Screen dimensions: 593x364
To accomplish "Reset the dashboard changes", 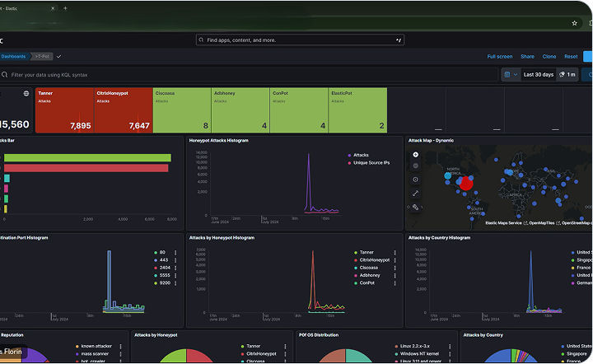I will 571,56.
